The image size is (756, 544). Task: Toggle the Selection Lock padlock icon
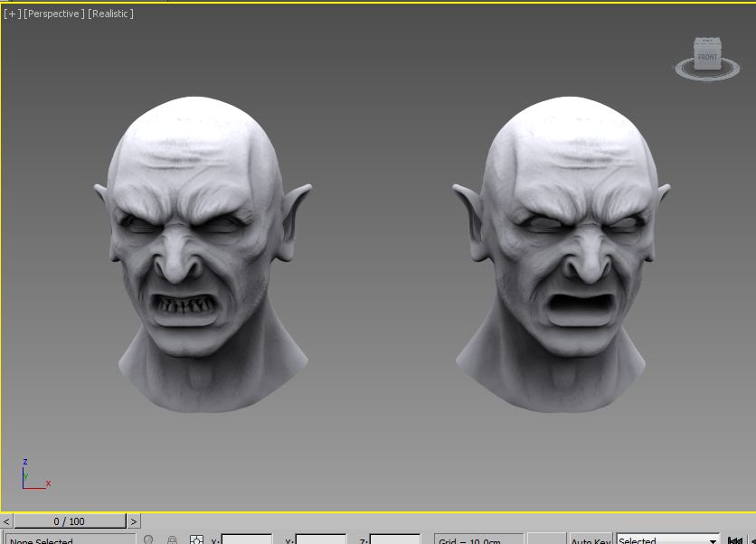173,539
